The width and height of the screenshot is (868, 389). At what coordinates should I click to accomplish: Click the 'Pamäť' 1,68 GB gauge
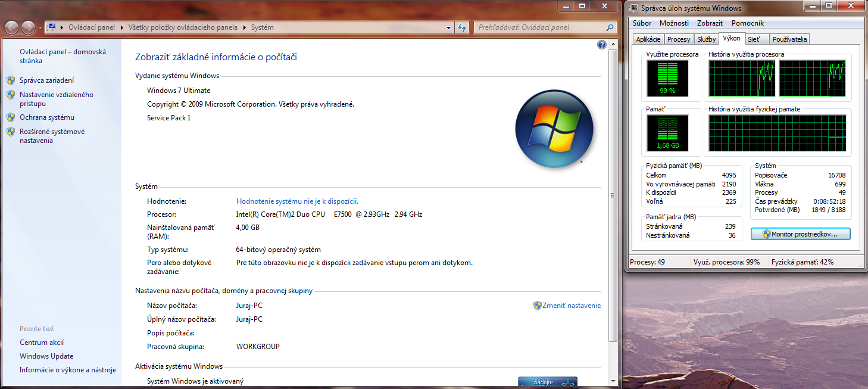[667, 133]
